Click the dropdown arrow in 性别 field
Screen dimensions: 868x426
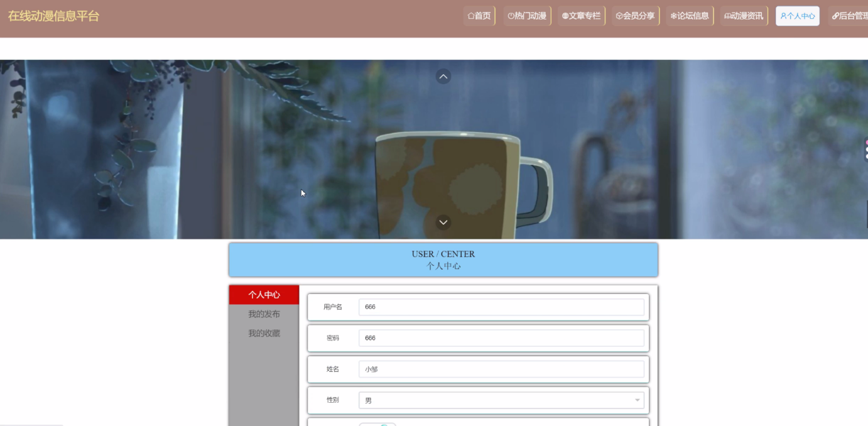tap(637, 400)
